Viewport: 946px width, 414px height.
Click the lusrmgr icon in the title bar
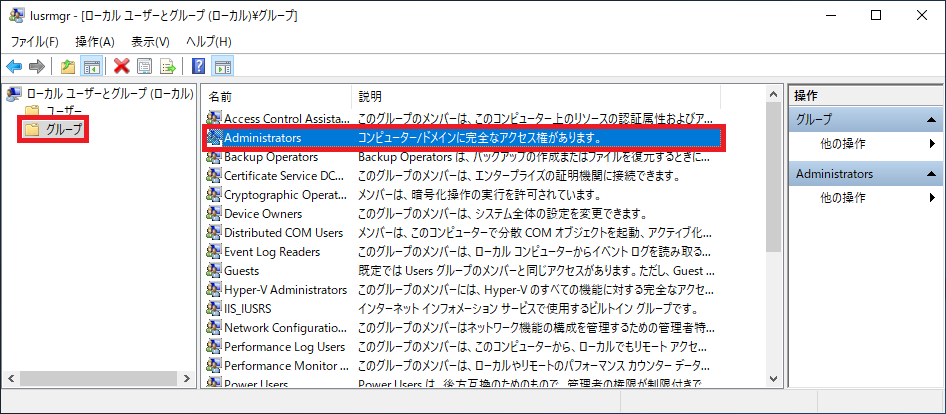point(16,16)
